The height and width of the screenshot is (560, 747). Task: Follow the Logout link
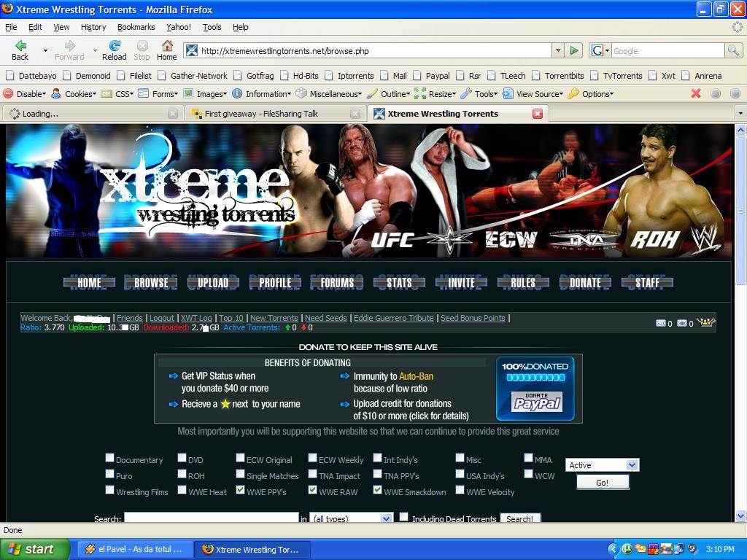pyautogui.click(x=162, y=318)
